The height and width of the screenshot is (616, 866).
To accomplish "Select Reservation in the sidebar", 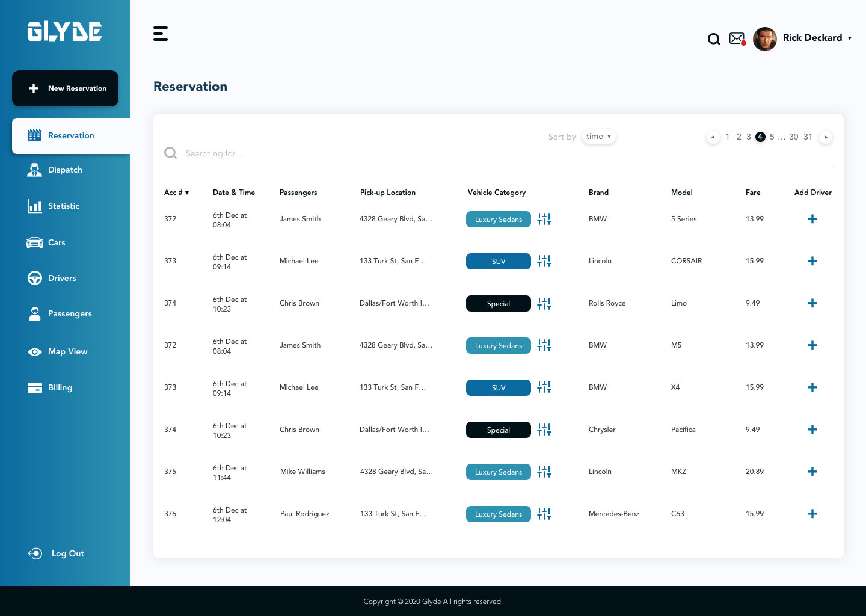I will [x=71, y=136].
